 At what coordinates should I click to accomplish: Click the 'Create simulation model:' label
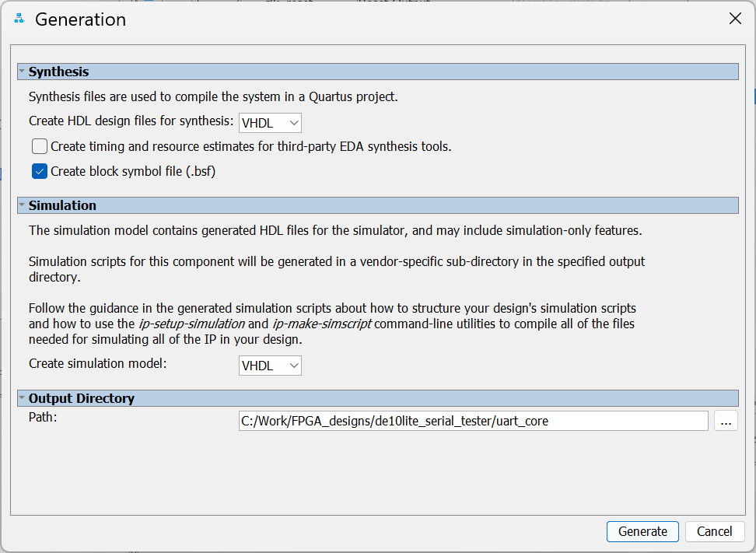pyautogui.click(x=97, y=363)
